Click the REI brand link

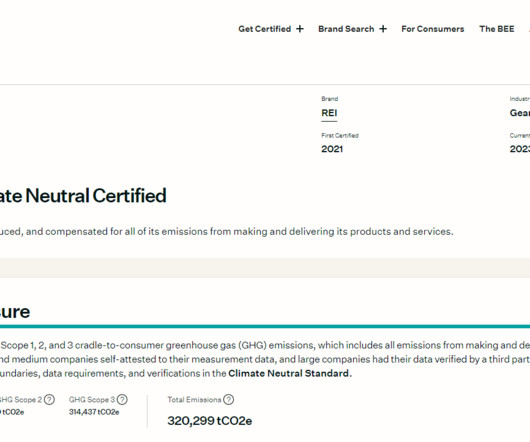pos(329,113)
